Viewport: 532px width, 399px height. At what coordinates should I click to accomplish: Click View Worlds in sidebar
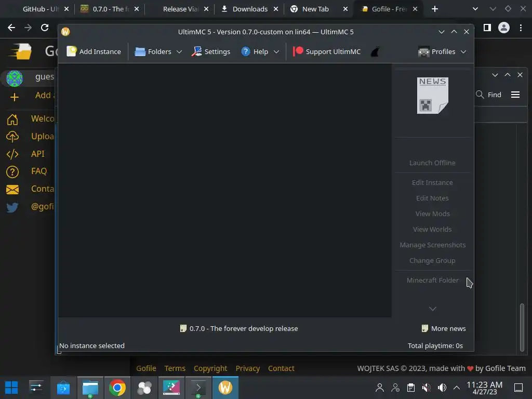(x=432, y=229)
